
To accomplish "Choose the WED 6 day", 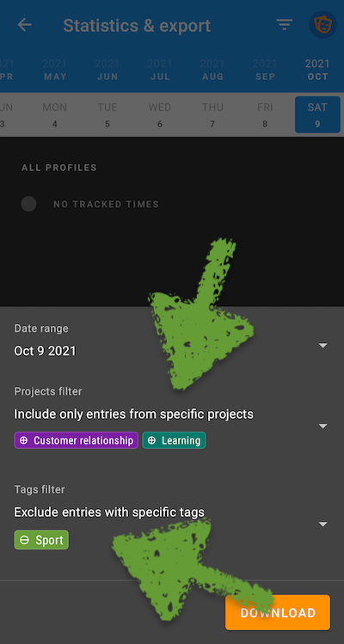I will point(160,114).
